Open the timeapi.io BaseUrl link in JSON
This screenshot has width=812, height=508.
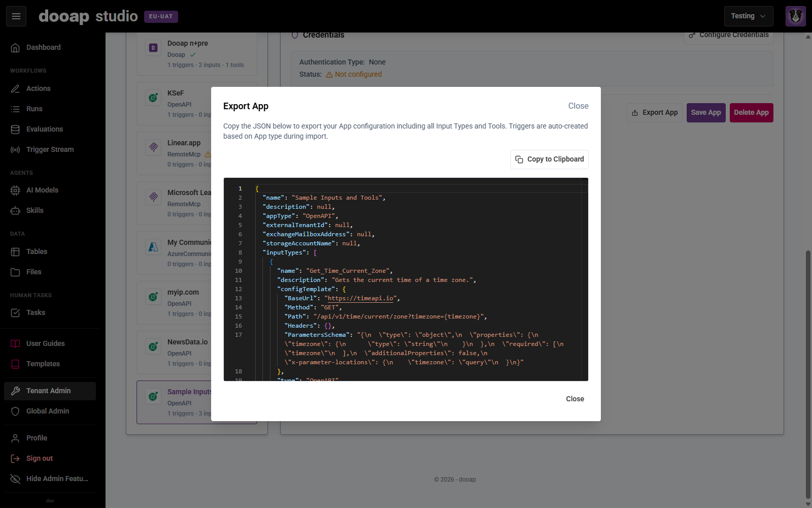360,298
